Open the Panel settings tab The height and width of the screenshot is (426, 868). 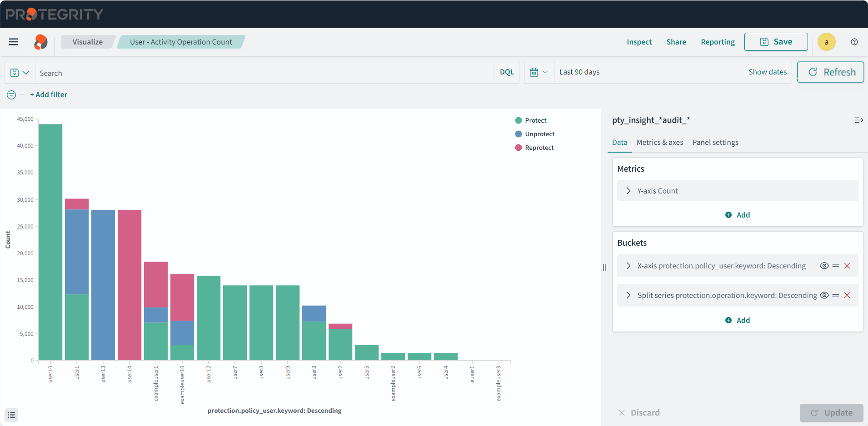click(715, 143)
